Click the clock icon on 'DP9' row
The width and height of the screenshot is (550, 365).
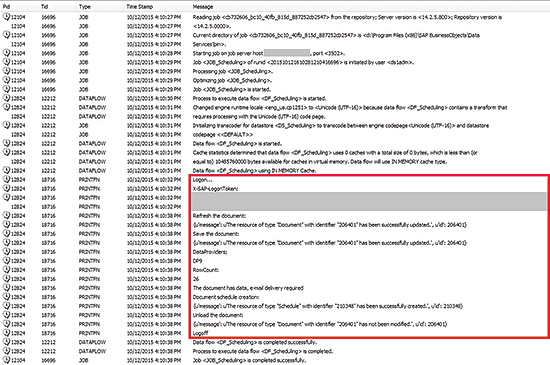pyautogui.click(x=6, y=260)
